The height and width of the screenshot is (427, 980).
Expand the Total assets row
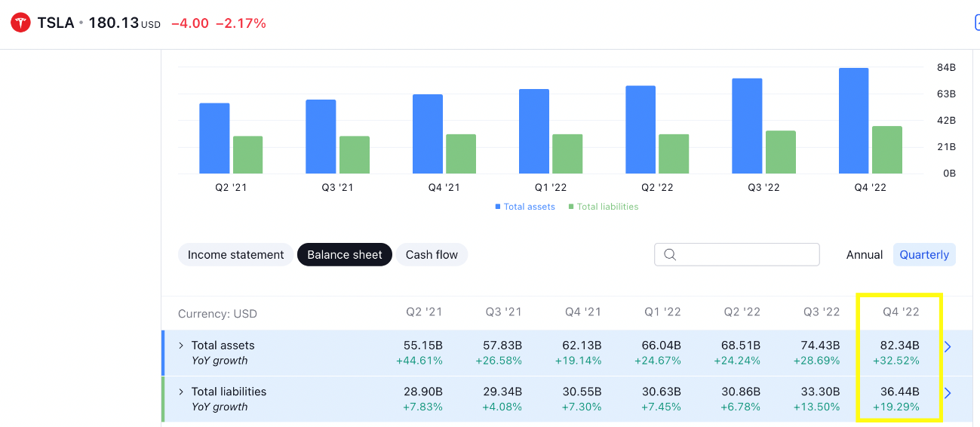tap(181, 346)
